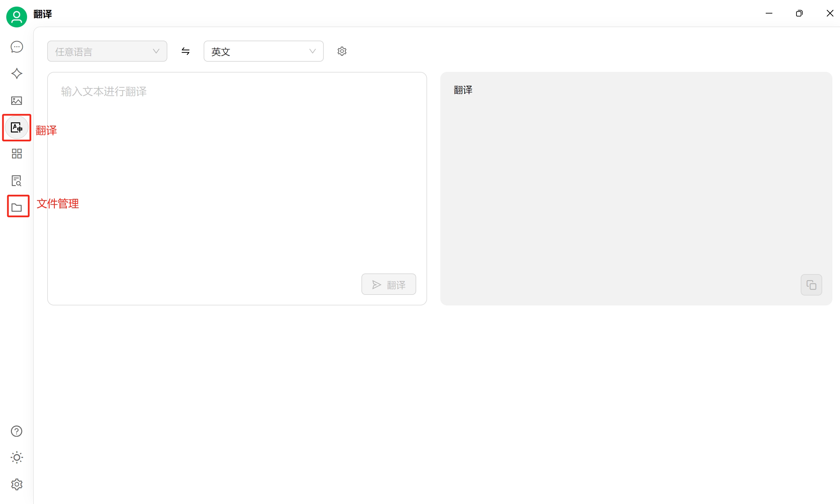Image resolution: width=840 pixels, height=504 pixels.
Task: Toggle light/dark theme sun icon
Action: click(x=17, y=457)
